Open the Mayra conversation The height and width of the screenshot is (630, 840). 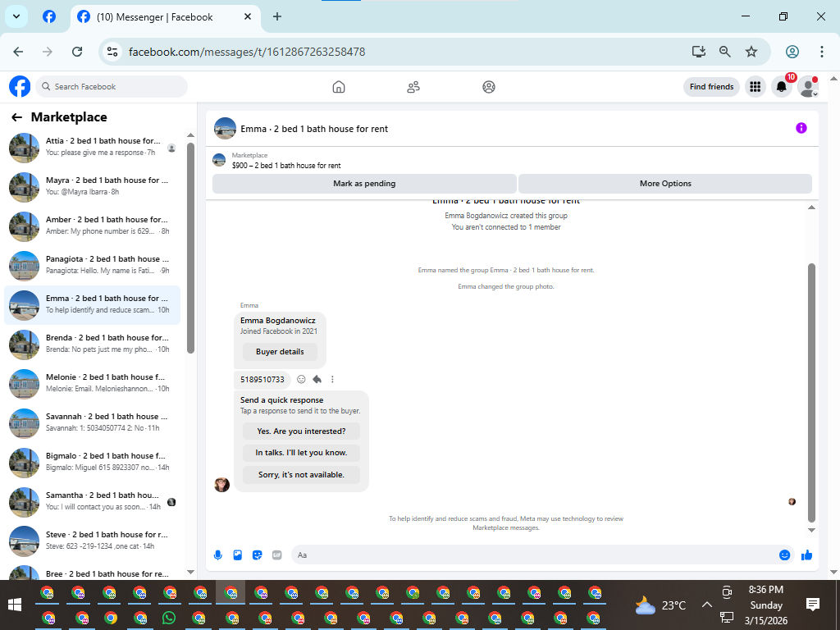(x=92, y=187)
